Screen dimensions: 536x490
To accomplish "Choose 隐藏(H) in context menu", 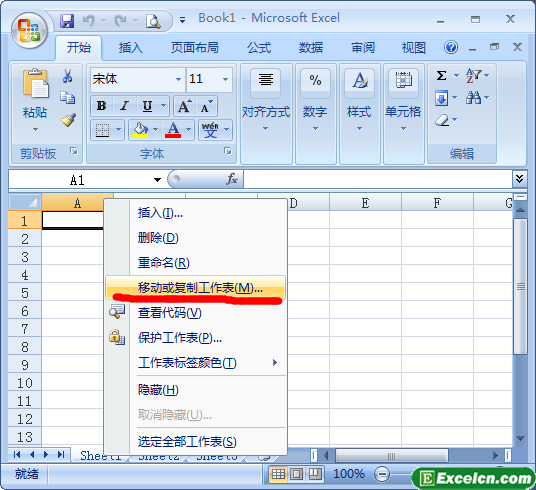I will 196,390.
